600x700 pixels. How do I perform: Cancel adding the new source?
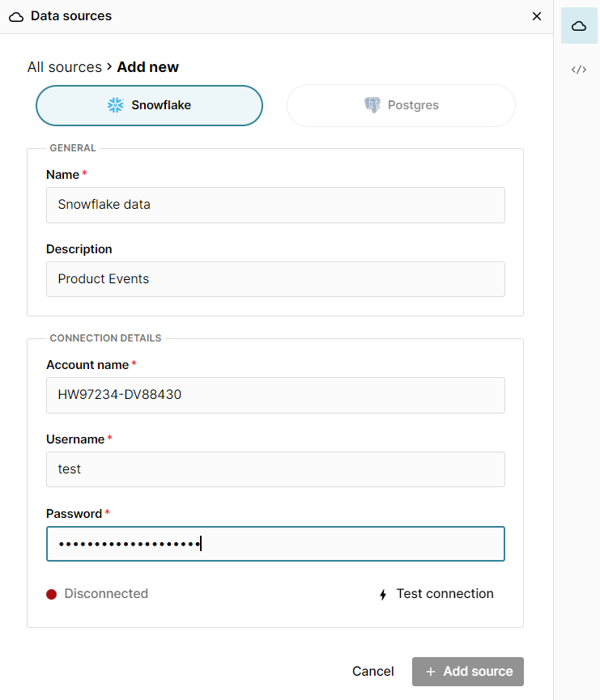coord(373,672)
